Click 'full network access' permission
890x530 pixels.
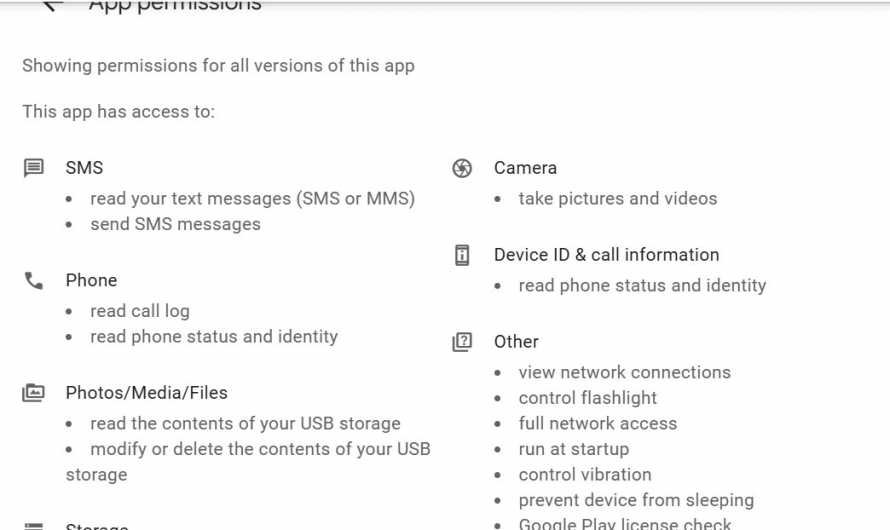(x=598, y=423)
